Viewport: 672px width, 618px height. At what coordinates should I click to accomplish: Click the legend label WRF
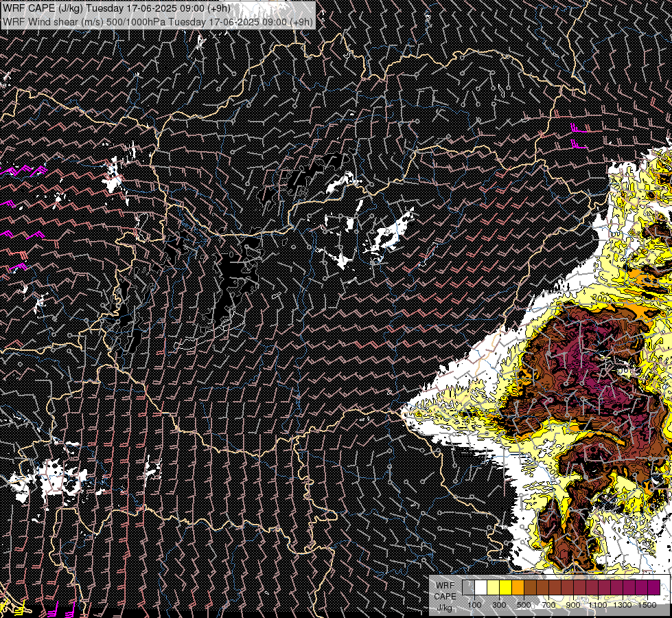coord(445,586)
